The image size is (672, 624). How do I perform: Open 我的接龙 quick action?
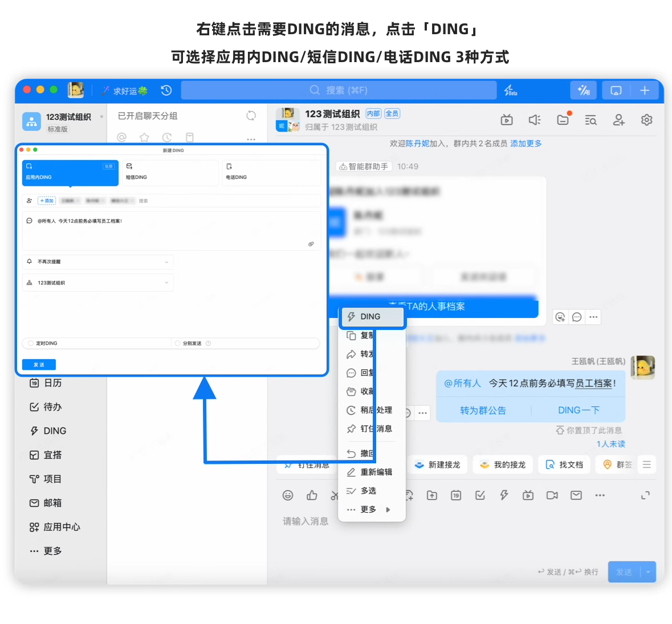(503, 464)
